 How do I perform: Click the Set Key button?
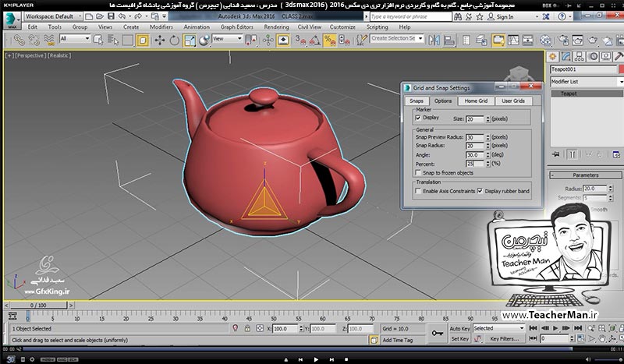click(459, 339)
